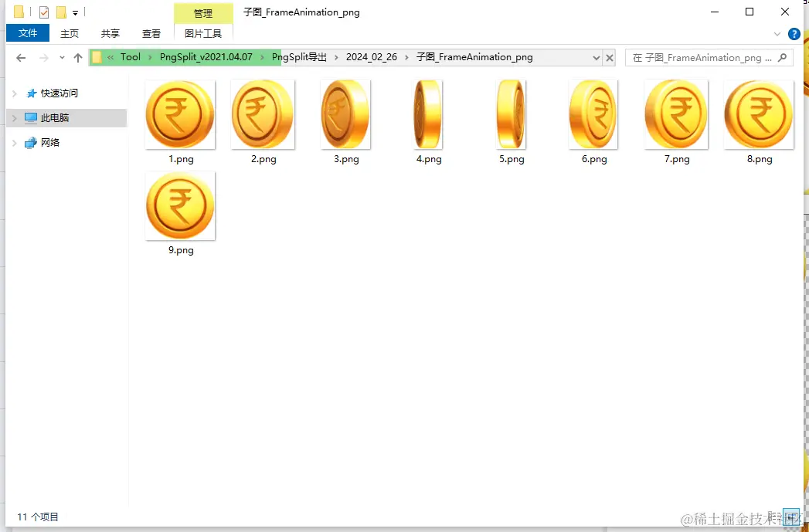Image resolution: width=809 pixels, height=532 pixels.
Task: Go back with the left arrow
Action: (21, 58)
